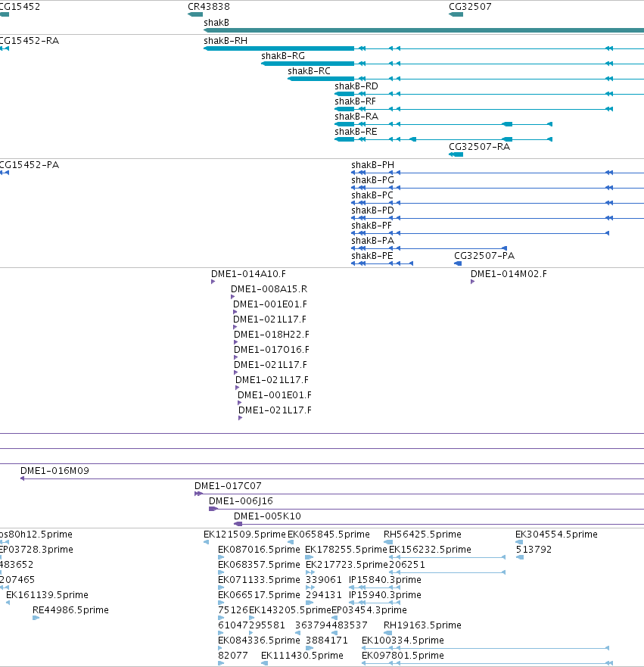
Task: Click the 82077 feature label
Action: [233, 656]
